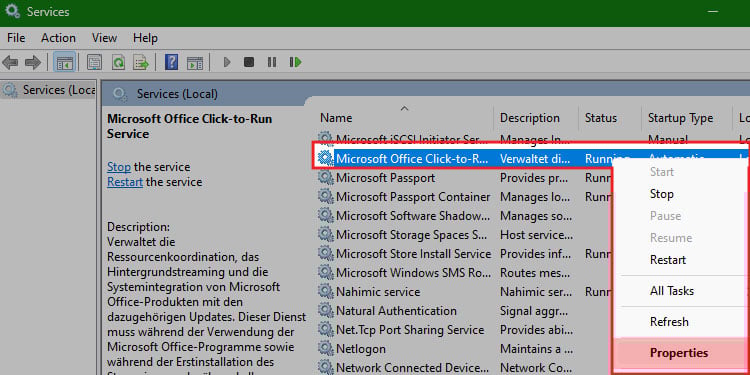The width and height of the screenshot is (750, 375).
Task: Click gear icon beside Microsoft Software Shadow
Action: [326, 216]
